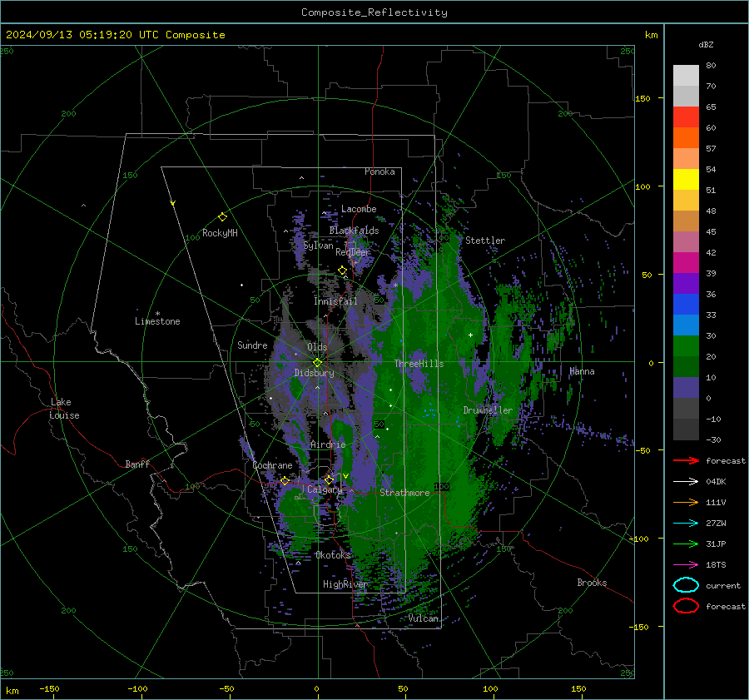Click the Airdrie label

click(328, 444)
